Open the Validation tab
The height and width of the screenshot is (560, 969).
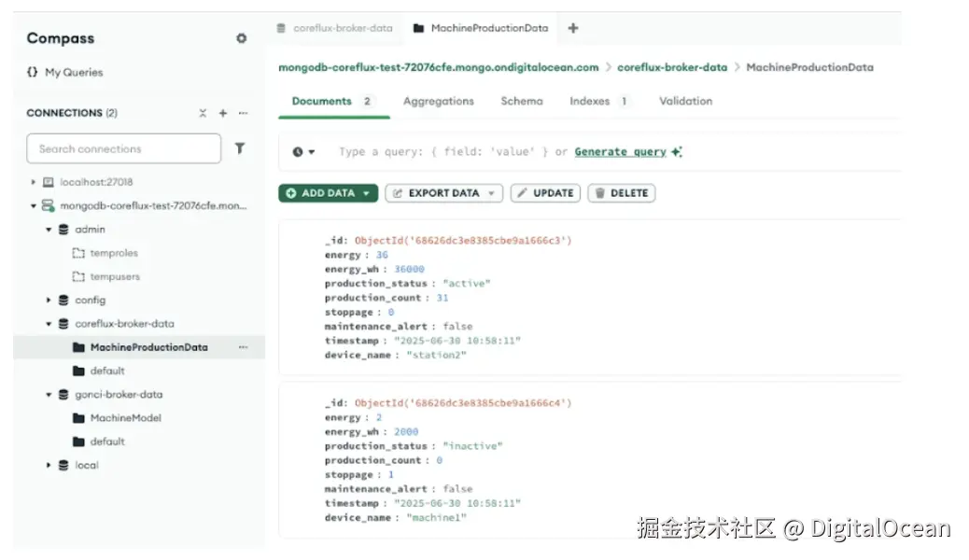pos(685,102)
